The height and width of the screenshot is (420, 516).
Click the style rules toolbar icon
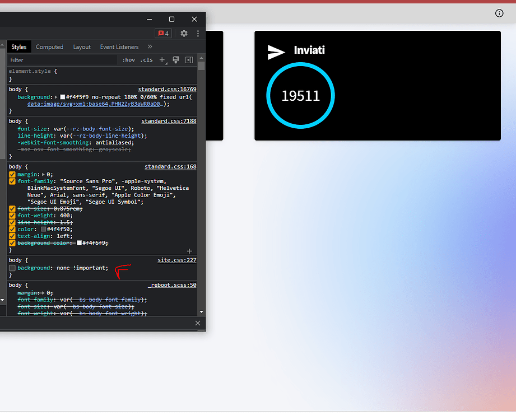(175, 60)
